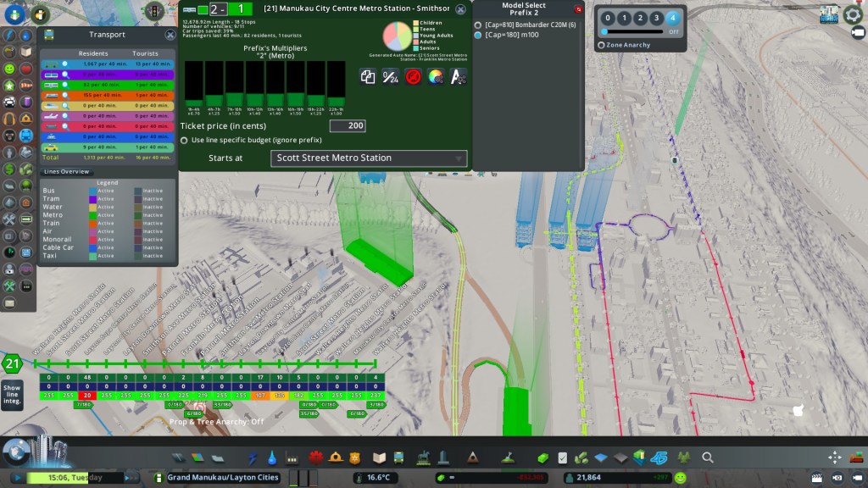Click the copy settings icon in line panel
The height and width of the screenshot is (488, 868).
pos(368,77)
